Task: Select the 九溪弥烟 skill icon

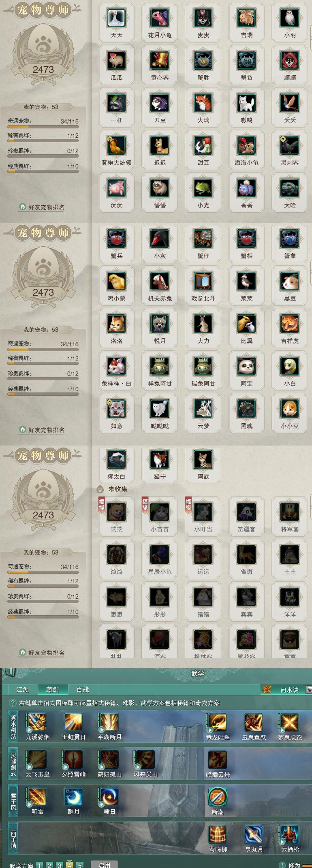Action: pos(37,722)
